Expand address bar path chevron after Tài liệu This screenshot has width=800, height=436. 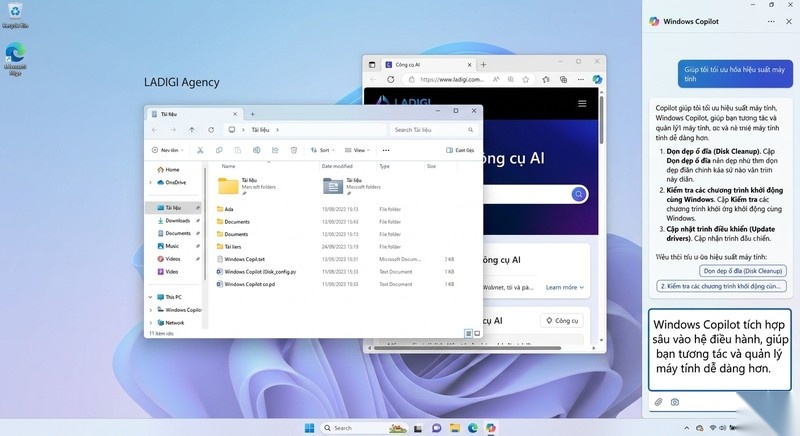278,130
